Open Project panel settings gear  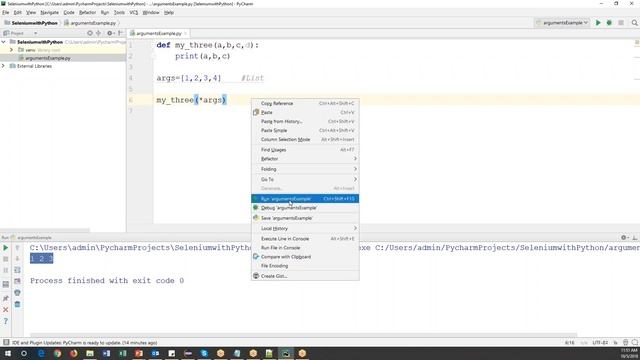(109, 33)
